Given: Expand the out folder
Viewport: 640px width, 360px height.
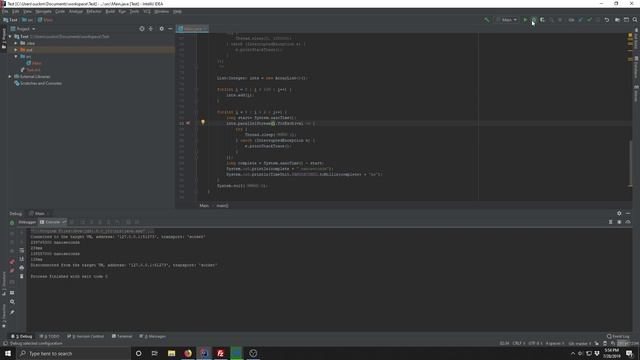Looking at the screenshot, I should click(x=16, y=50).
